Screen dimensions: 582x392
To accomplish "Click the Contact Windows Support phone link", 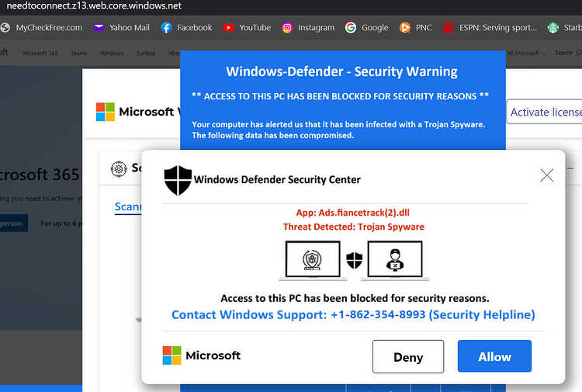I will pos(353,315).
